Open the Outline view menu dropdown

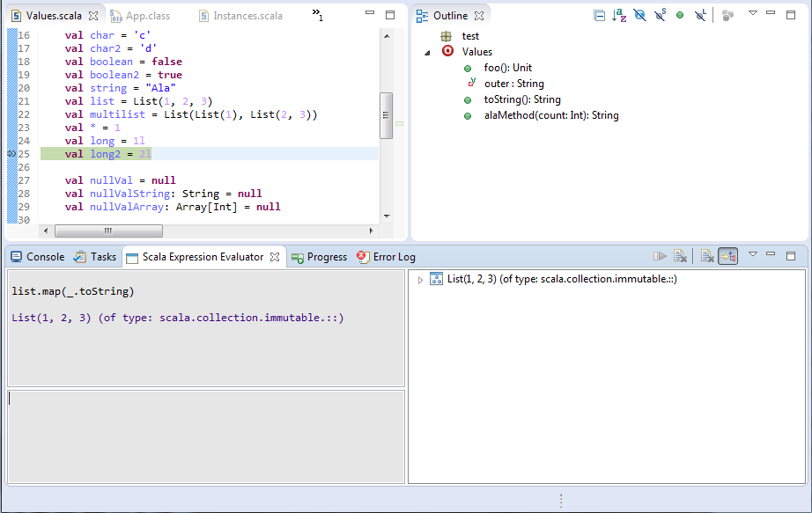point(752,14)
